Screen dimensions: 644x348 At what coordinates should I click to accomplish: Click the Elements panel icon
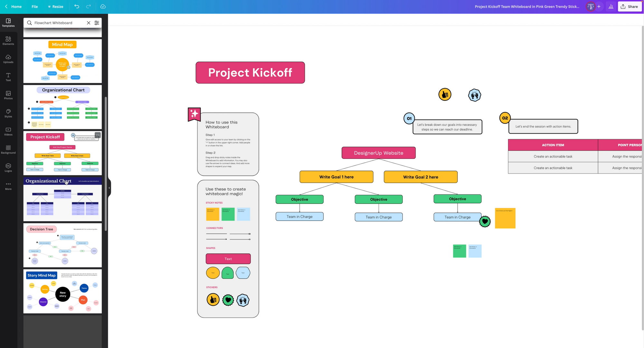pyautogui.click(x=8, y=41)
